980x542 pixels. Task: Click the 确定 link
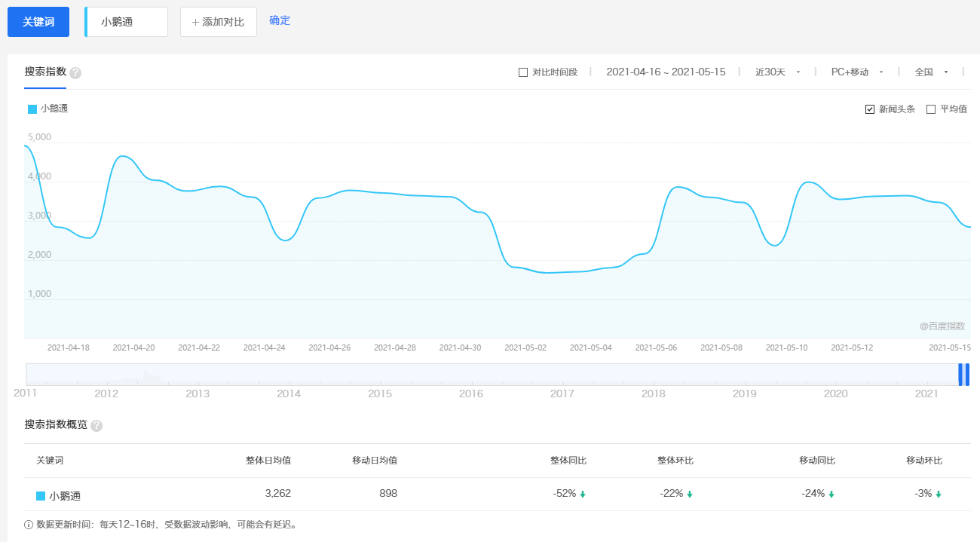tap(280, 20)
